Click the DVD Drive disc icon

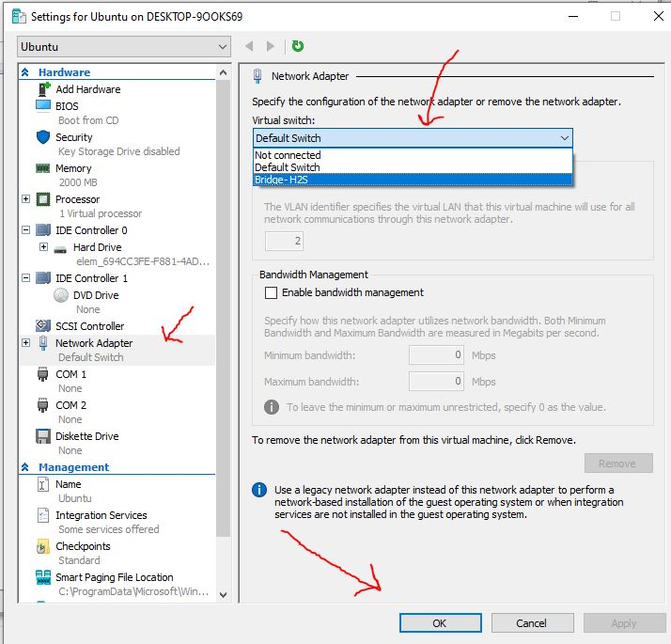tap(61, 295)
